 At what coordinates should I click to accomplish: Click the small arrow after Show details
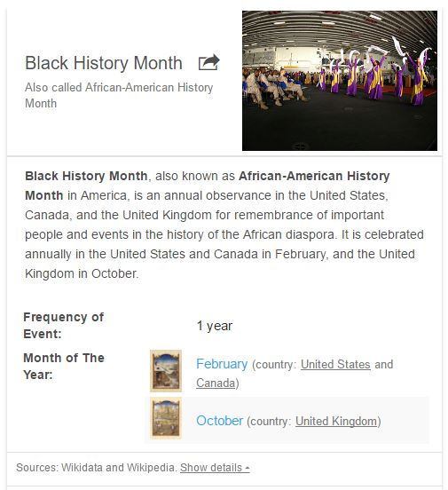(248, 468)
